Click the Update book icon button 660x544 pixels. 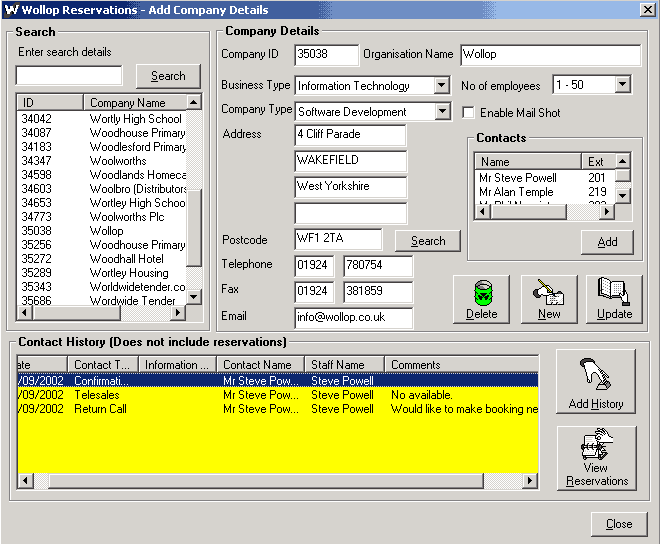(x=614, y=299)
